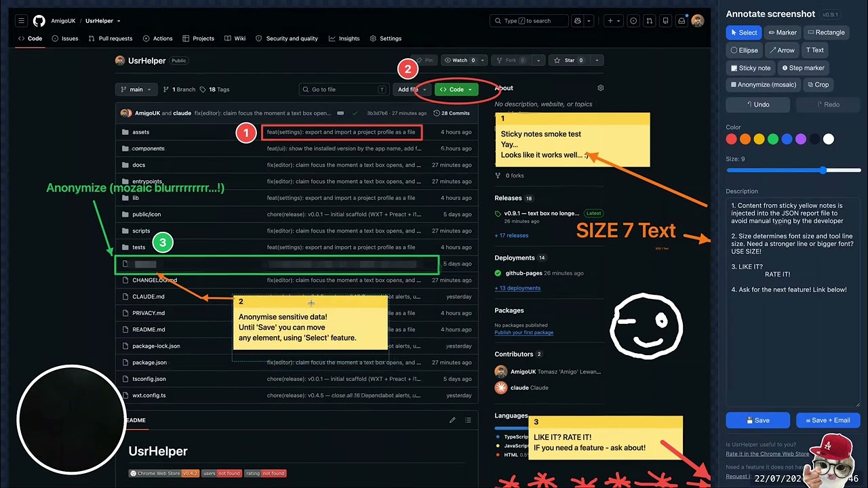Viewport: 868px width, 488px height.
Task: Open the issues icon in the top header
Action: (633, 21)
